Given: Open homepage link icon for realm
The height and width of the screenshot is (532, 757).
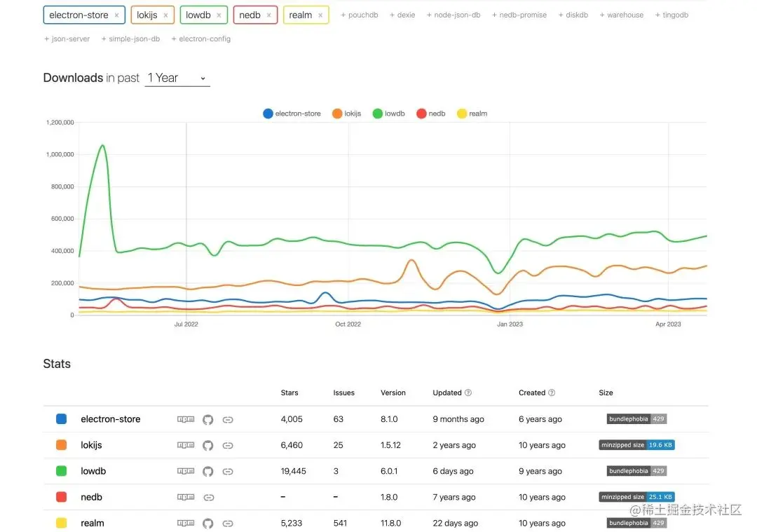Looking at the screenshot, I should [228, 524].
